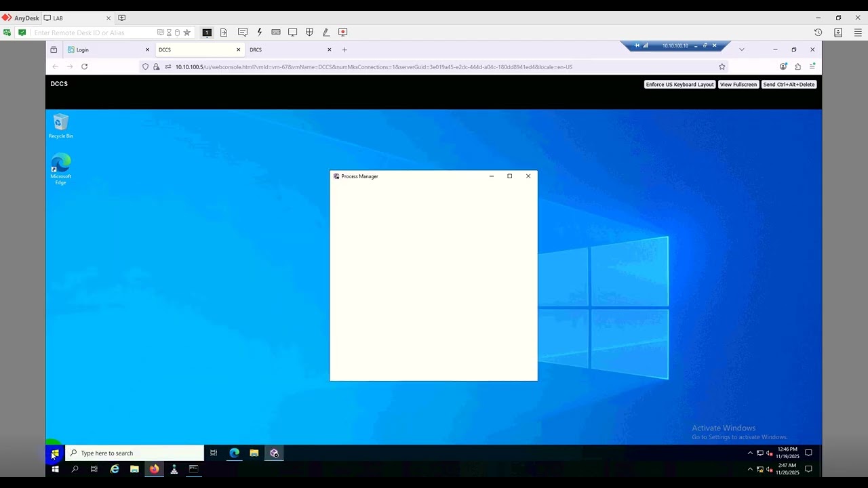Viewport: 868px width, 488px height.
Task: Close the Login browser tab
Action: click(x=147, y=49)
